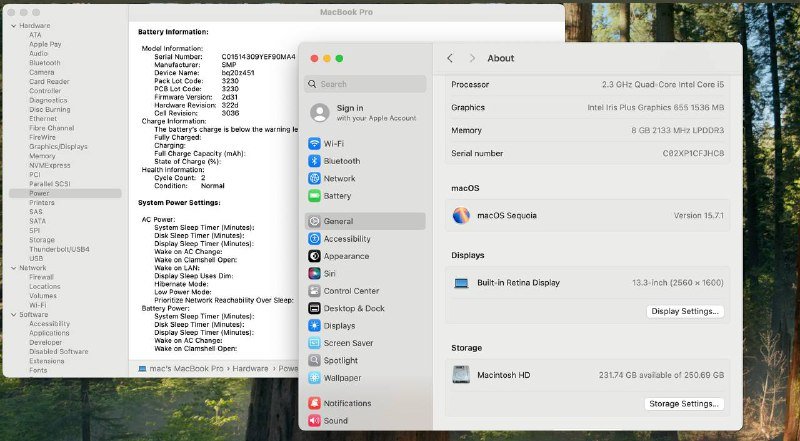The height and width of the screenshot is (441, 800).
Task: Open the Desktop & Dock icon
Action: click(x=314, y=308)
